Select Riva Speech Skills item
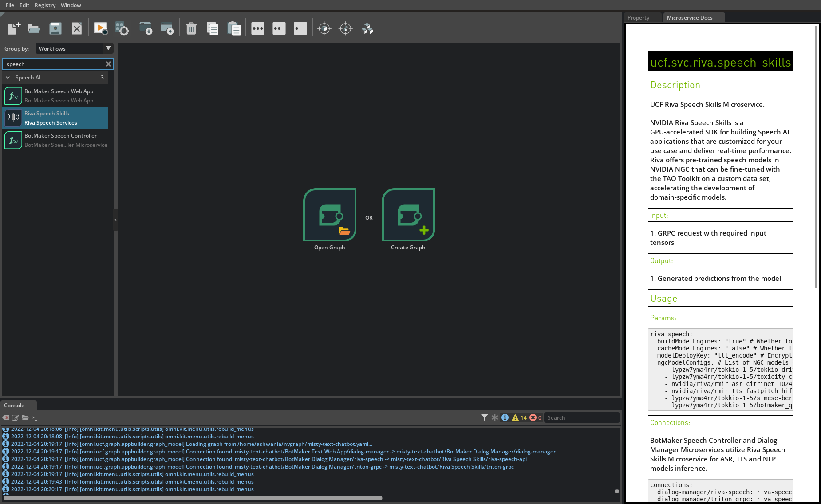 pos(56,118)
